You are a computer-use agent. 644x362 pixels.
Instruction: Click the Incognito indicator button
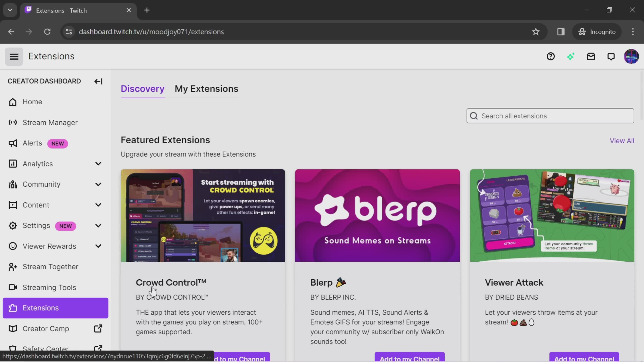point(597,32)
